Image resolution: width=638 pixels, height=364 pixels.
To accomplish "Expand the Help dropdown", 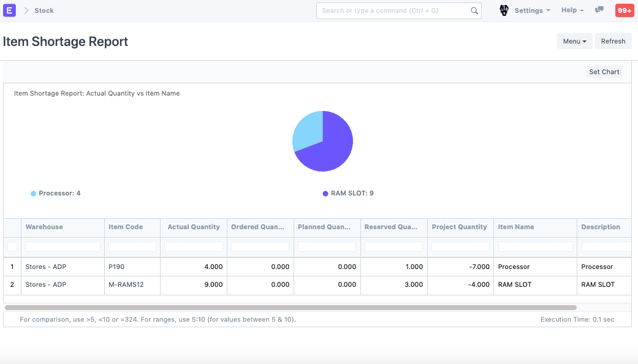I will pyautogui.click(x=572, y=10).
